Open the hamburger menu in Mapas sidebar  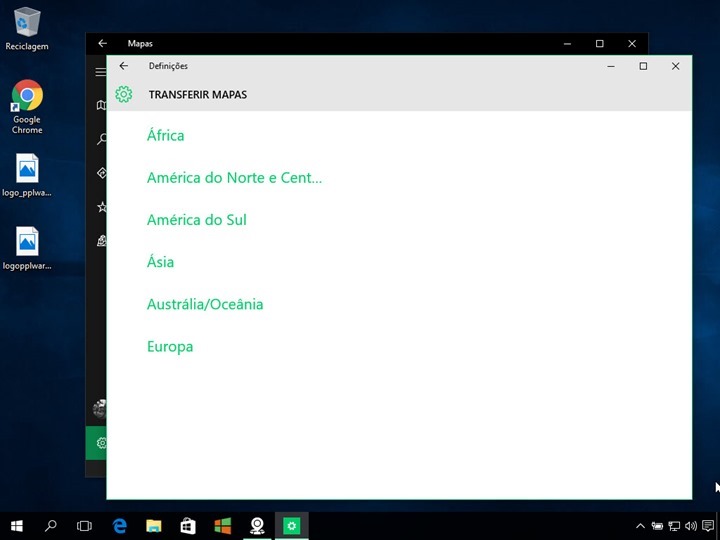100,72
